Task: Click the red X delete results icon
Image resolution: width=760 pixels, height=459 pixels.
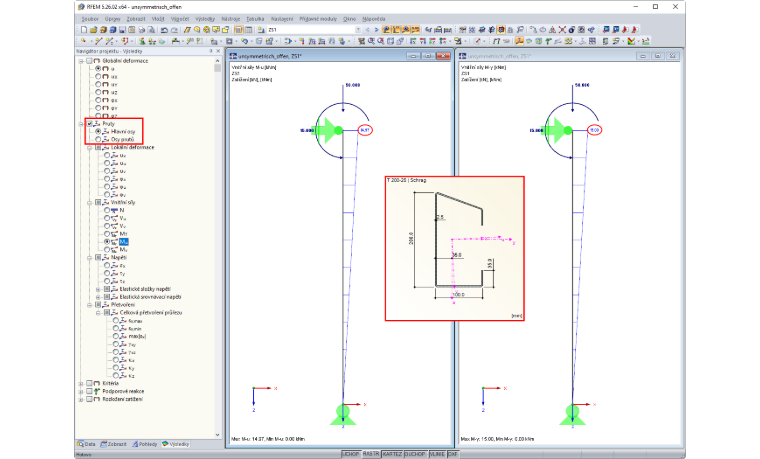Action: tap(562, 30)
